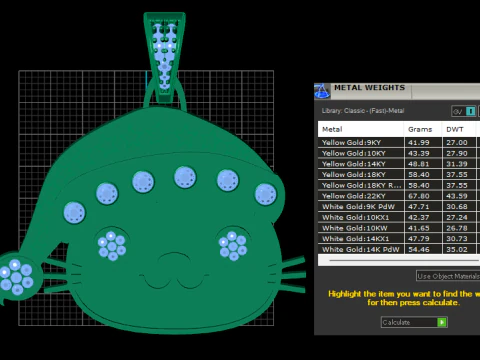480x360 pixels.
Task: Select the White Gold:14K PdW row
Action: tap(399, 249)
